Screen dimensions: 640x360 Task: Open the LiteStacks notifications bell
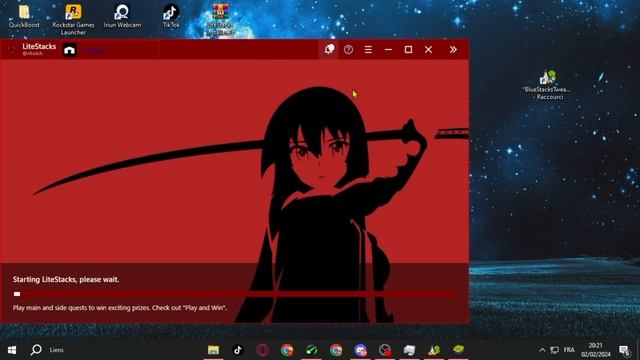(x=329, y=49)
